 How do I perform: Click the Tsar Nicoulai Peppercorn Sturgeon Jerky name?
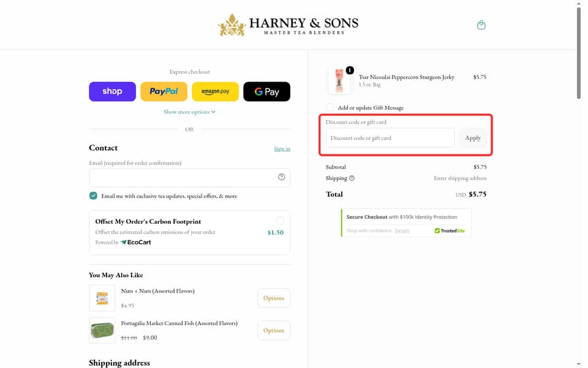point(407,77)
